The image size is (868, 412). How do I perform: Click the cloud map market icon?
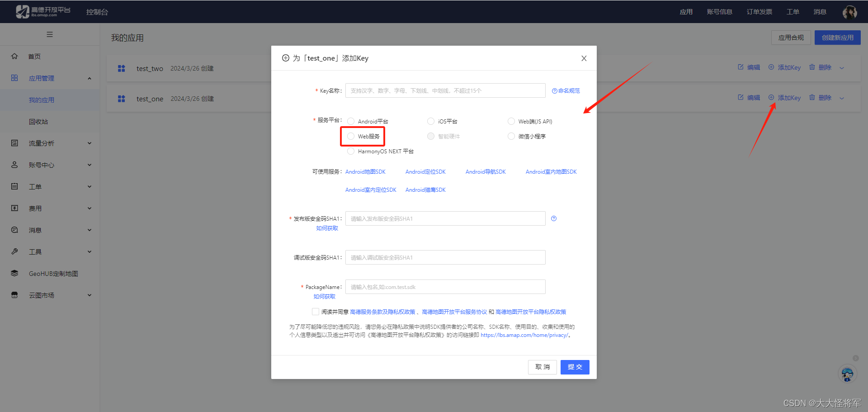tap(14, 295)
